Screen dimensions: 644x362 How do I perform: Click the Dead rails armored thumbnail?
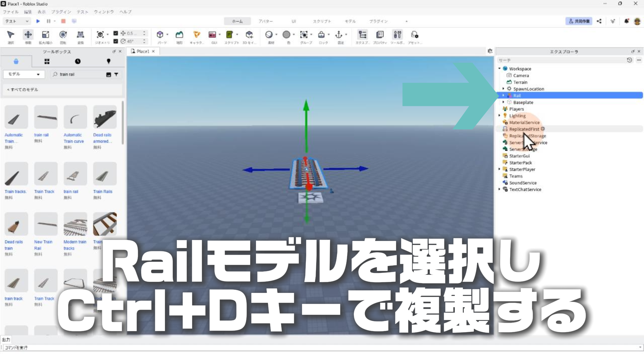[105, 117]
